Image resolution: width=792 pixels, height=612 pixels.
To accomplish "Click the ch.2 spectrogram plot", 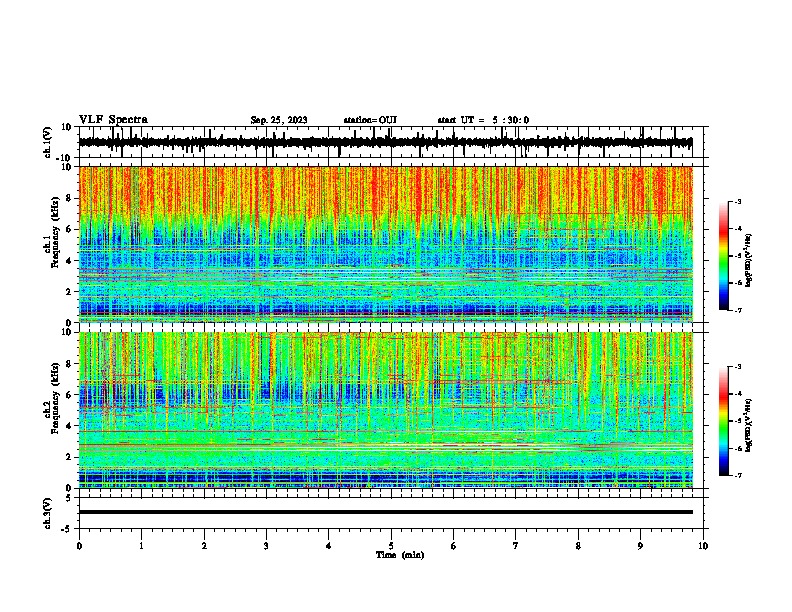I will pyautogui.click(x=385, y=410).
